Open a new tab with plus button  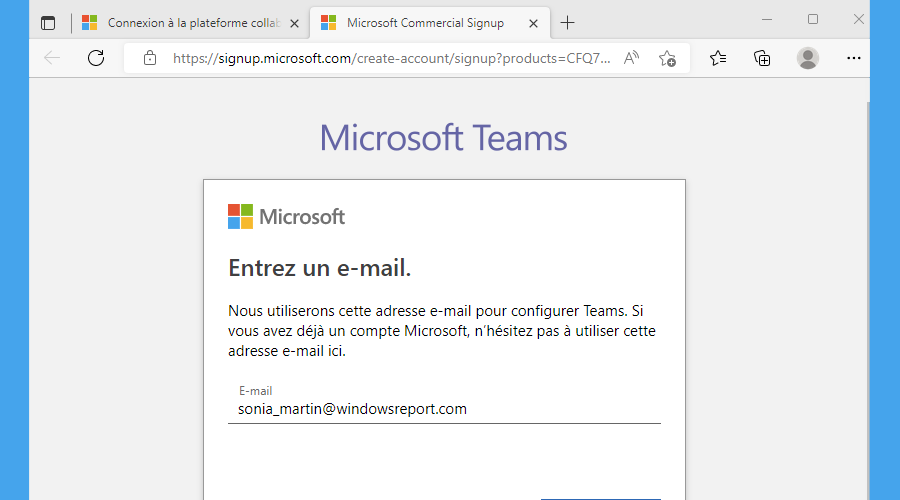[x=567, y=23]
